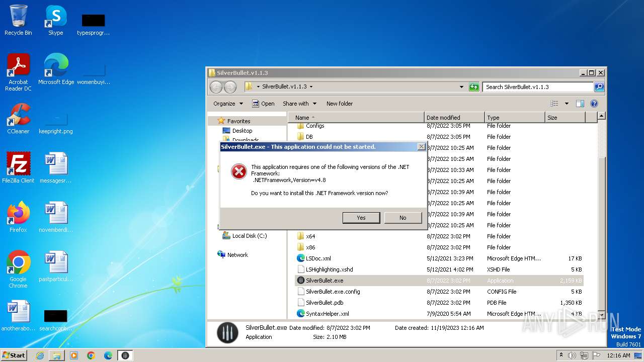Viewport: 644px width, 362px height.
Task: Select typesprogr desktop file
Action: (x=93, y=23)
